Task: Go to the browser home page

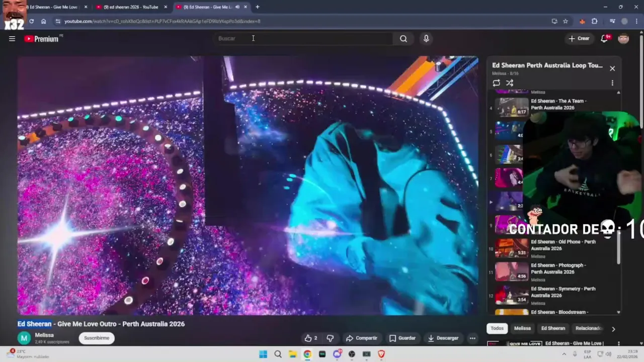Action: coord(43,21)
